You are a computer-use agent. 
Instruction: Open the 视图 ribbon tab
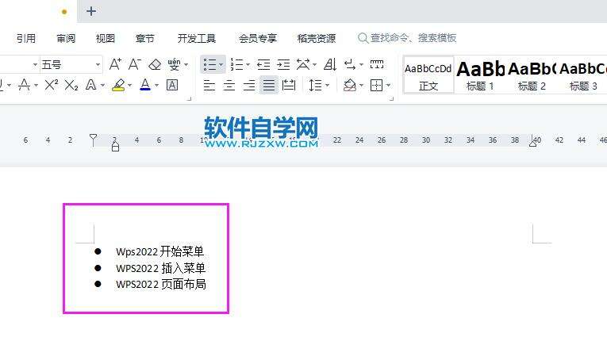pos(106,38)
